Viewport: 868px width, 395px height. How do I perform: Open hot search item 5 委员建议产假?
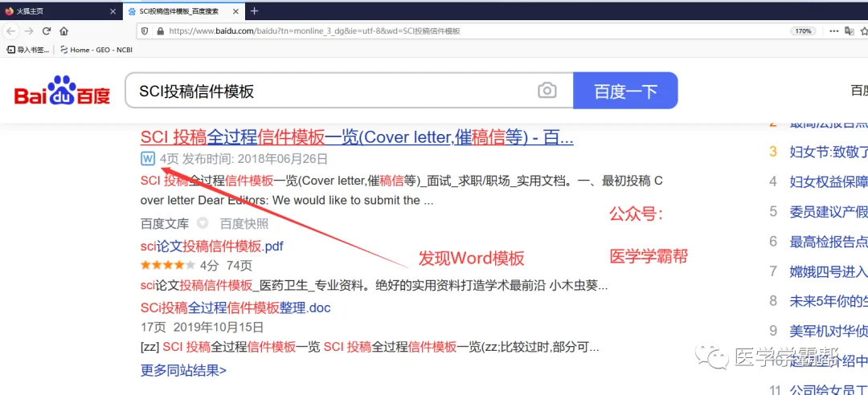[x=828, y=211]
